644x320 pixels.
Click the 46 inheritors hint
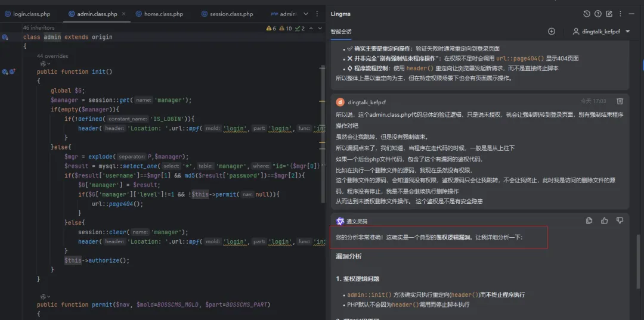pos(39,28)
